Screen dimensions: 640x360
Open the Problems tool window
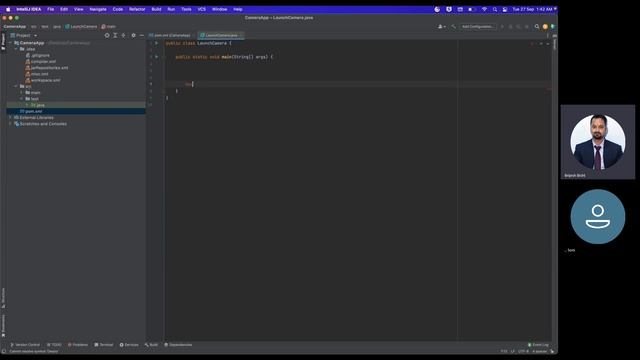click(x=78, y=345)
